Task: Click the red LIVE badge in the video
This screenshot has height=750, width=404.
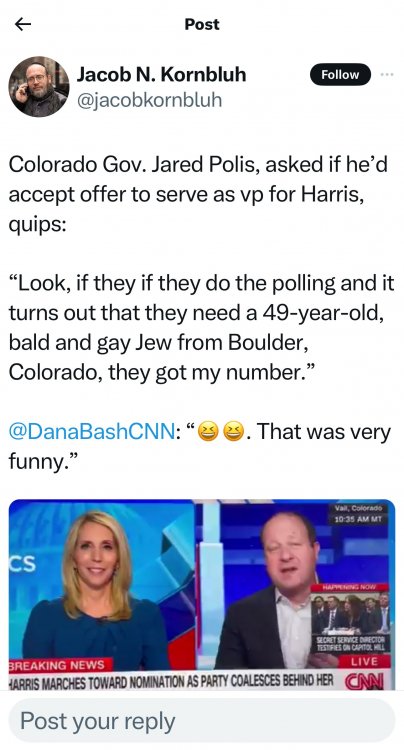Action: click(364, 662)
